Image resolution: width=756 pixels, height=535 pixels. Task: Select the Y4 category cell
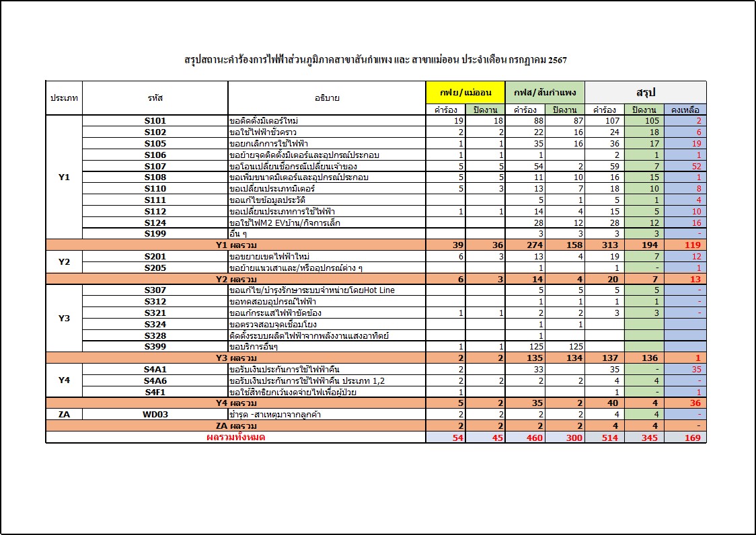[64, 380]
